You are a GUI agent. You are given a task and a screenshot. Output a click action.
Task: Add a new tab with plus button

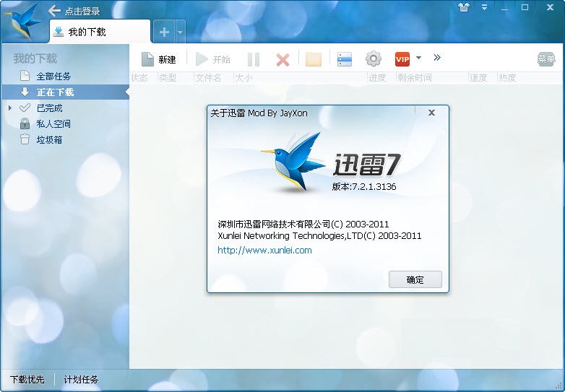164,32
